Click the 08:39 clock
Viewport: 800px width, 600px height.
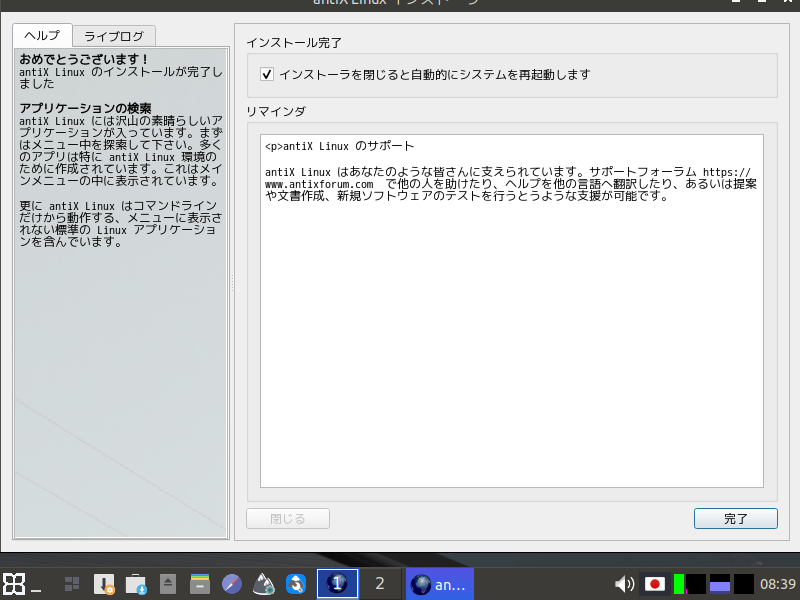click(x=778, y=584)
